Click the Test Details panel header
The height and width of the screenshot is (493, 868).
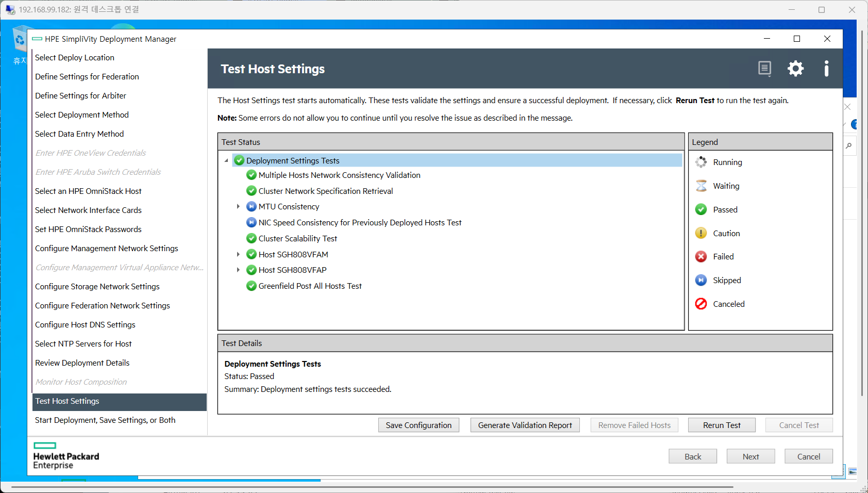[x=525, y=343]
